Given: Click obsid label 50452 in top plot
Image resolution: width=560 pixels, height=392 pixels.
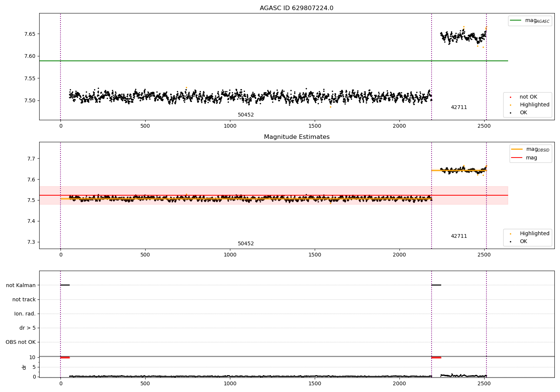Looking at the screenshot, I should tap(246, 115).
